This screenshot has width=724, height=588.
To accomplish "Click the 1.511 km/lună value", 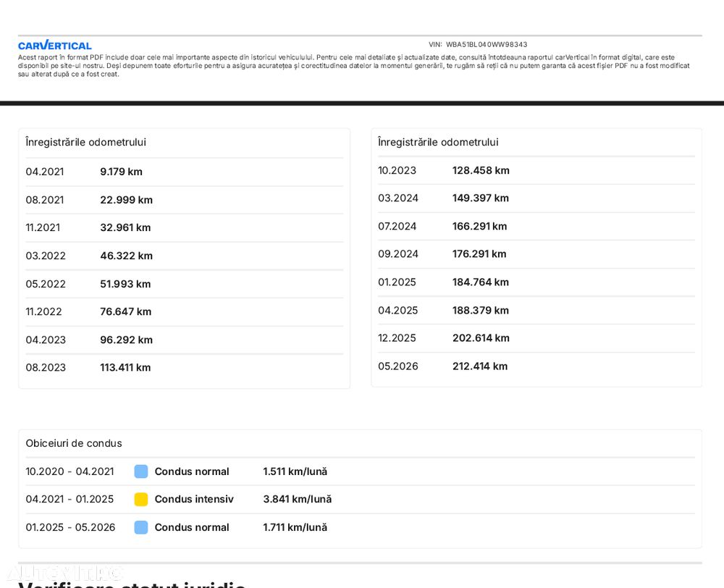I will tap(295, 471).
